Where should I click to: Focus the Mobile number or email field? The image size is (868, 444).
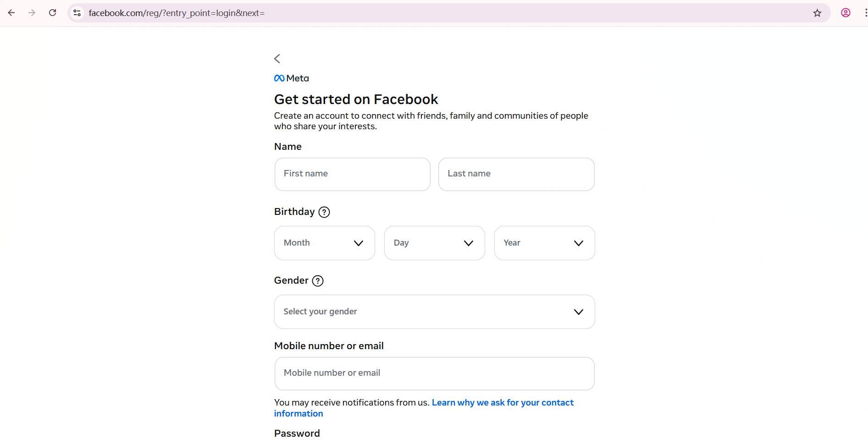(434, 373)
